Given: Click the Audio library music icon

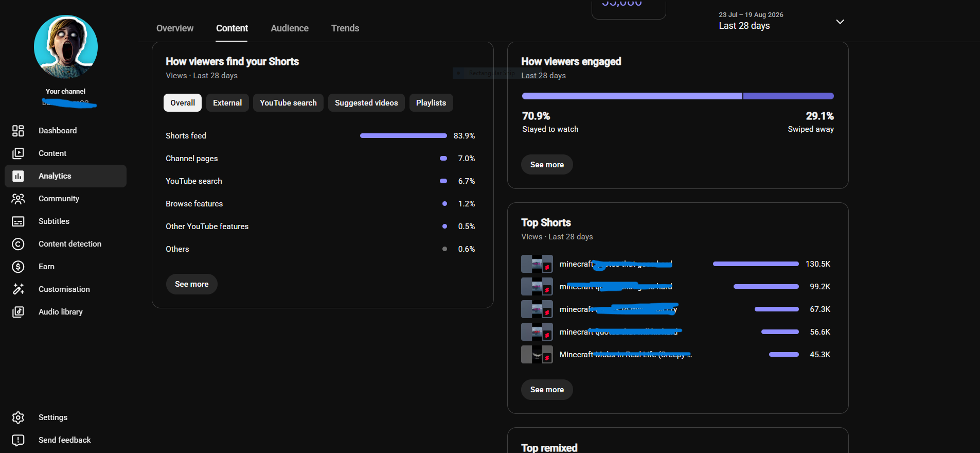Looking at the screenshot, I should pos(18,312).
